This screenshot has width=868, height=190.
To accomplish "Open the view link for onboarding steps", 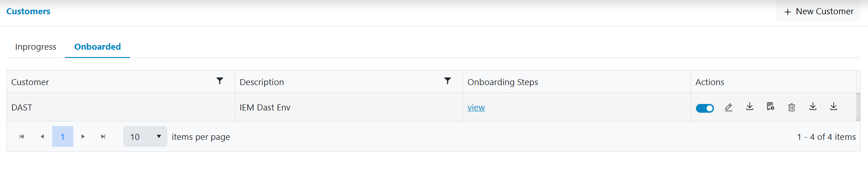I will click(476, 108).
